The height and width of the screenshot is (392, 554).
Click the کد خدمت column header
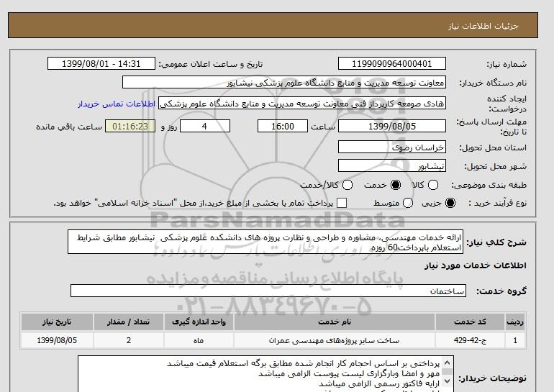click(x=470, y=322)
